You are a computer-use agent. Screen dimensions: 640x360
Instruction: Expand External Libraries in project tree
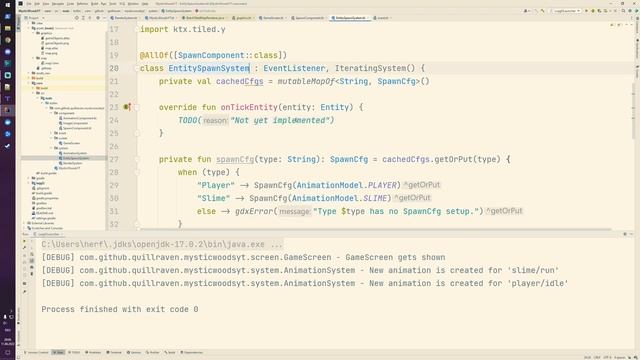pos(24,223)
